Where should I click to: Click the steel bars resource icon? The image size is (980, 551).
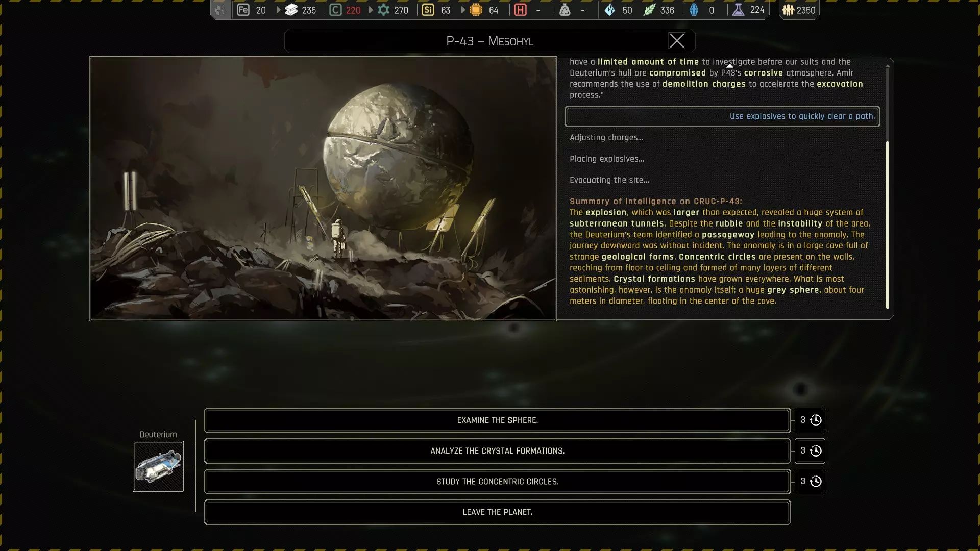pos(291,10)
